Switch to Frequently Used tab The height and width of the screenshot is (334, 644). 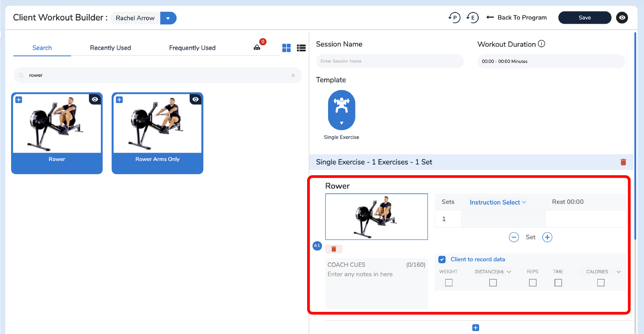click(x=192, y=48)
